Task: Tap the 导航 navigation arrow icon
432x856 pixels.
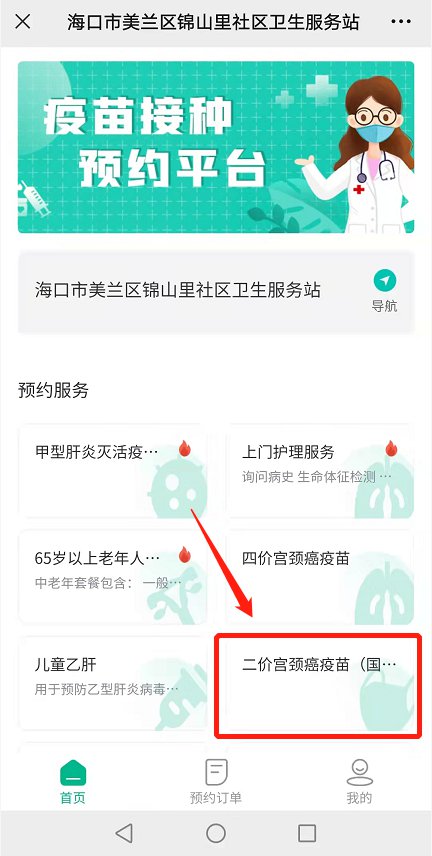Action: pos(385,281)
